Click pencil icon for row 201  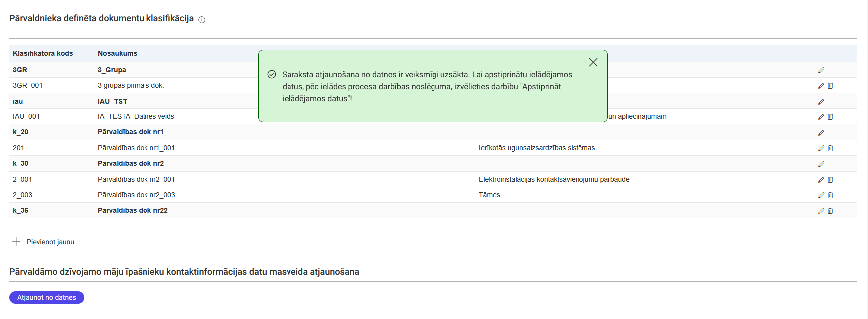click(821, 148)
